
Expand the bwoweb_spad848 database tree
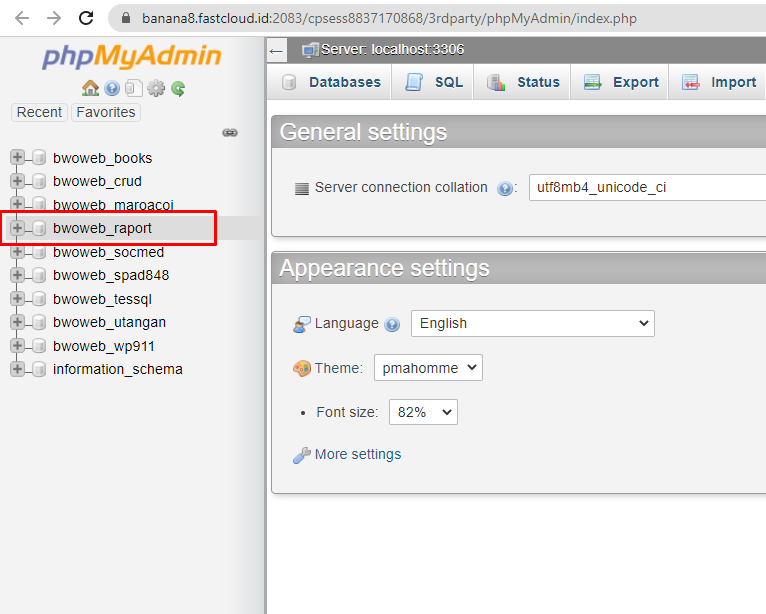pyautogui.click(x=17, y=275)
